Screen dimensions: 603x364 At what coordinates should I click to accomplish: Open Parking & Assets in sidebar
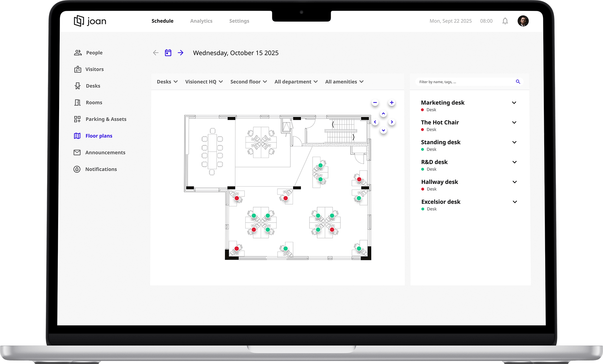(106, 119)
